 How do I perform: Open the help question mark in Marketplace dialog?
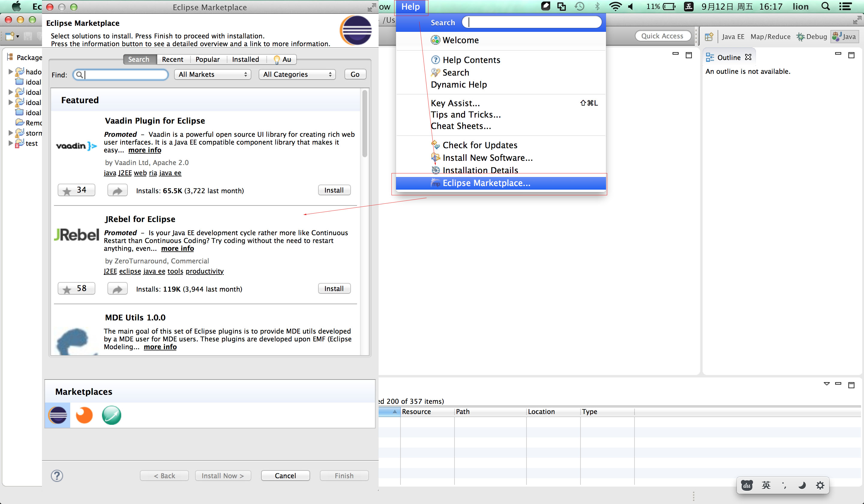tap(57, 476)
